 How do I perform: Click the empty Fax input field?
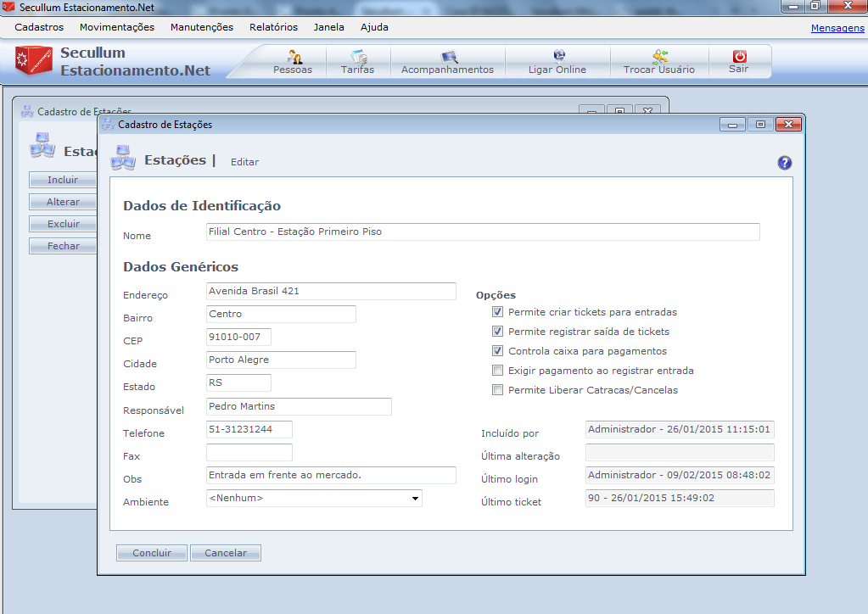click(x=249, y=453)
